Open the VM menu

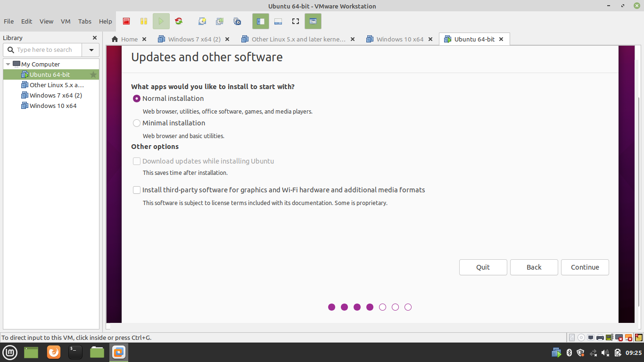(x=66, y=21)
